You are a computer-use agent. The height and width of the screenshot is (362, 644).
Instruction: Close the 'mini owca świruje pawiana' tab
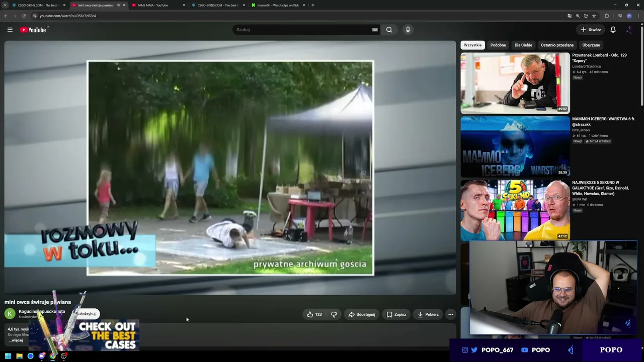tap(124, 5)
